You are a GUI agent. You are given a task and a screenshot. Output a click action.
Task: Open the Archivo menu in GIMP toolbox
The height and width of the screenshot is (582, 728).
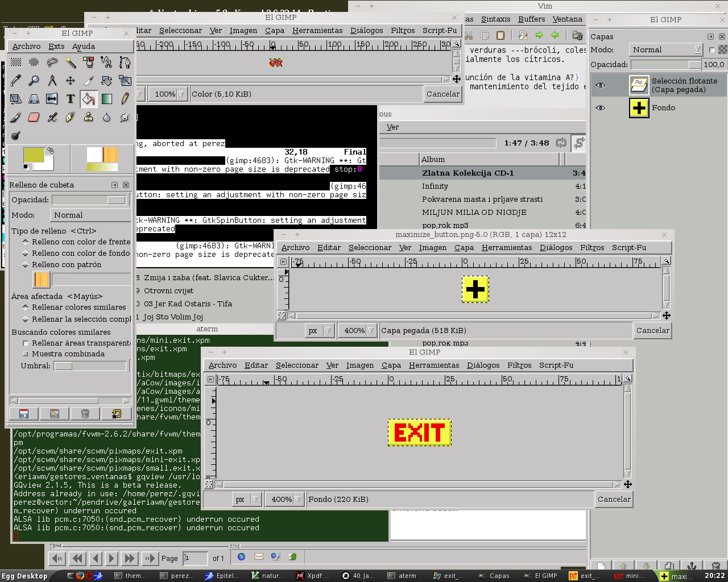coord(26,47)
